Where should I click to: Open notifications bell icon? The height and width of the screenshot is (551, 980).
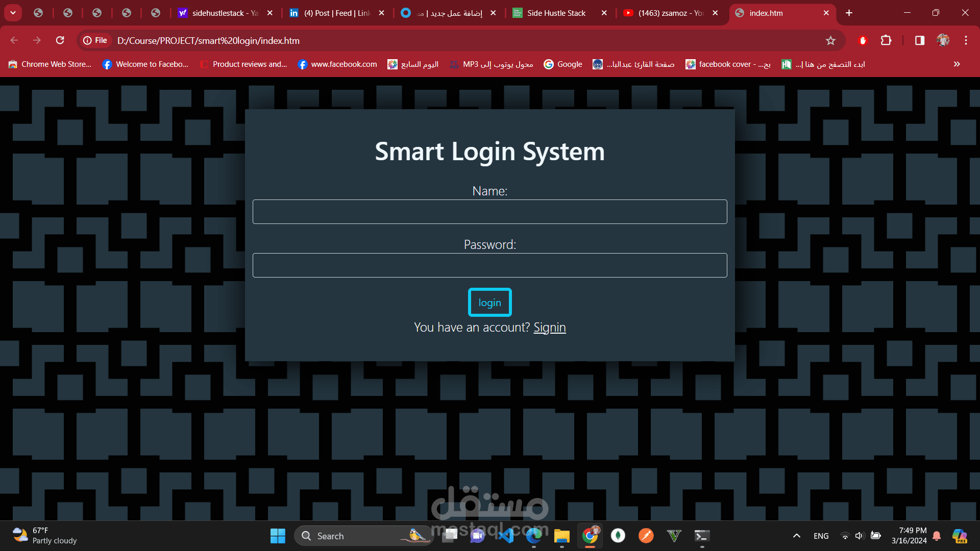pyautogui.click(x=937, y=536)
